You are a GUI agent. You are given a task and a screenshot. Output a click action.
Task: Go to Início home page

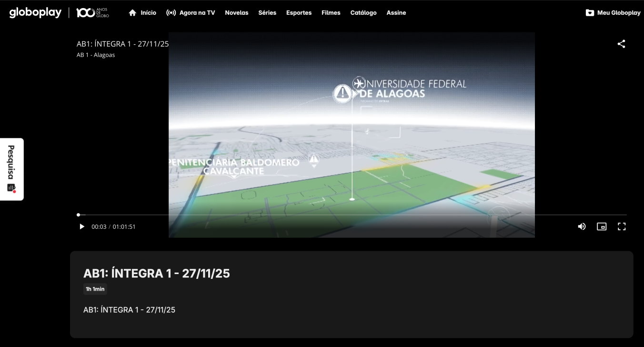(x=142, y=13)
